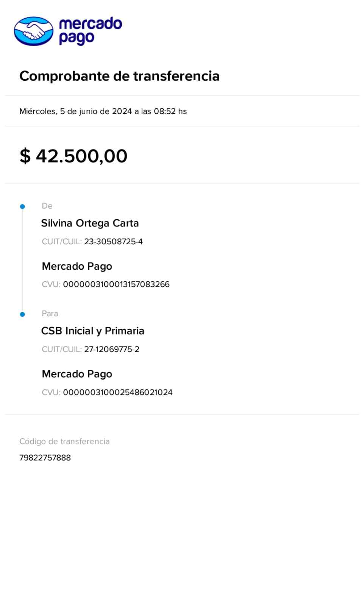Click the blue dot beside "De"
Image resolution: width=364 pixels, height=606 pixels.
click(x=22, y=206)
